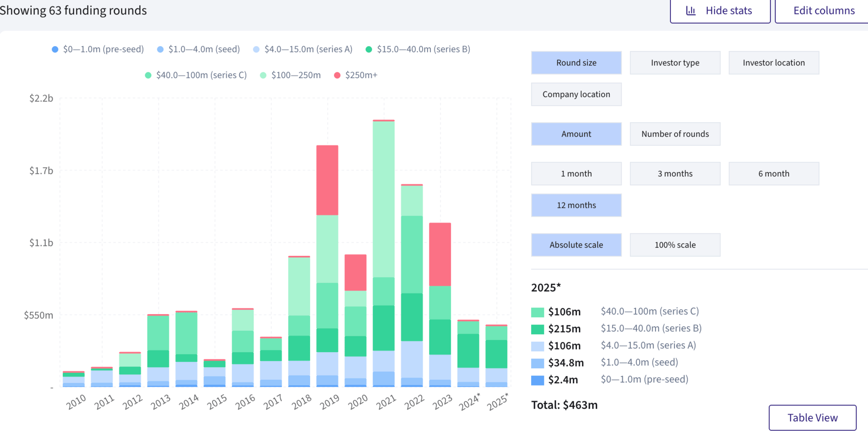Group chart by Company location
The width and height of the screenshot is (868, 438).
(x=576, y=94)
